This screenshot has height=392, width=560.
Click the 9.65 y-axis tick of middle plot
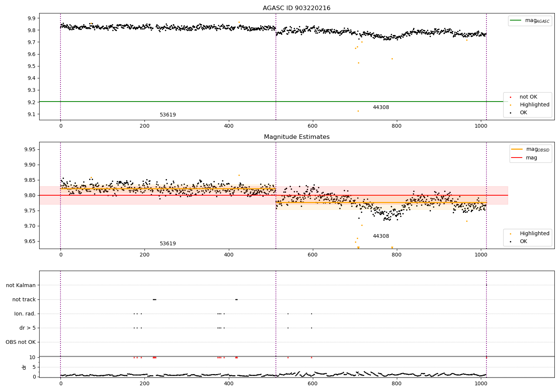point(30,242)
